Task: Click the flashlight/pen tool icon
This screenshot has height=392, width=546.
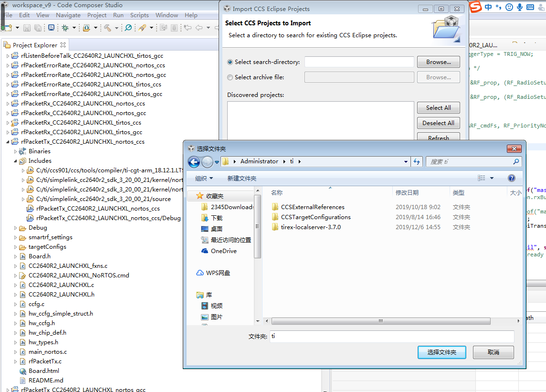Action: pos(142,28)
